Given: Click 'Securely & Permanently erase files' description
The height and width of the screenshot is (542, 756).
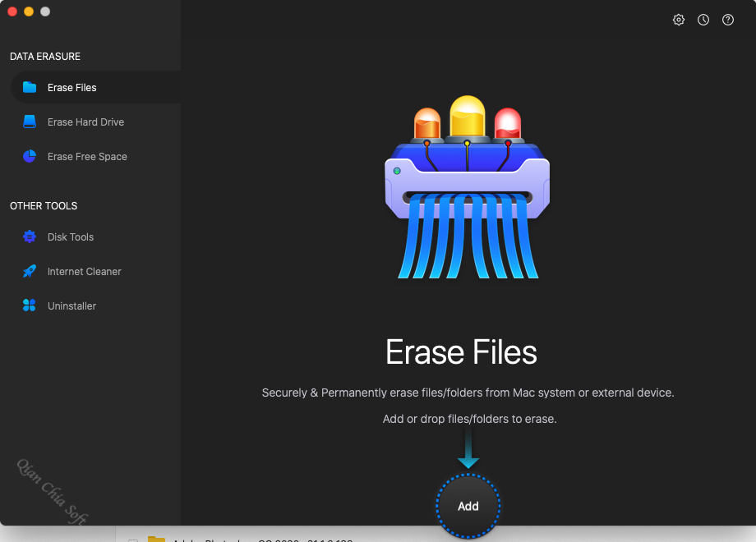Looking at the screenshot, I should (x=468, y=393).
